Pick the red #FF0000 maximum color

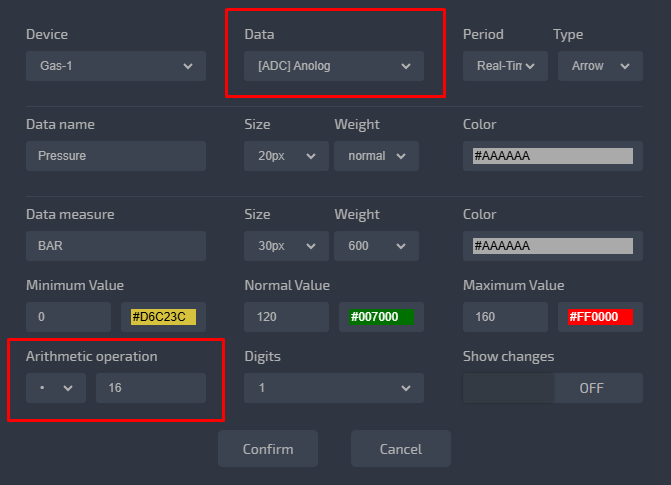point(600,317)
